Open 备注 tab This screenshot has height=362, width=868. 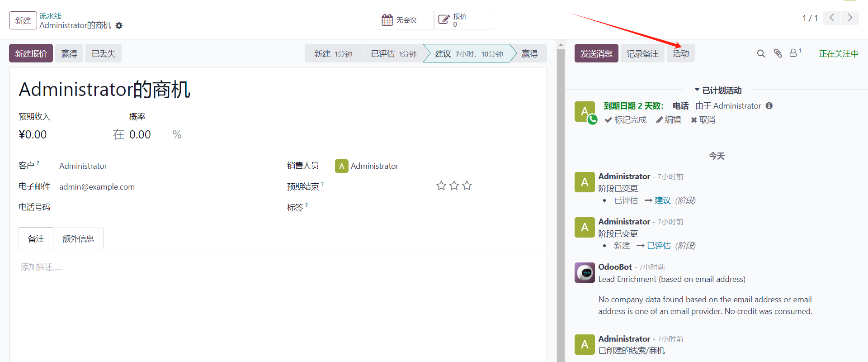pyautogui.click(x=36, y=238)
